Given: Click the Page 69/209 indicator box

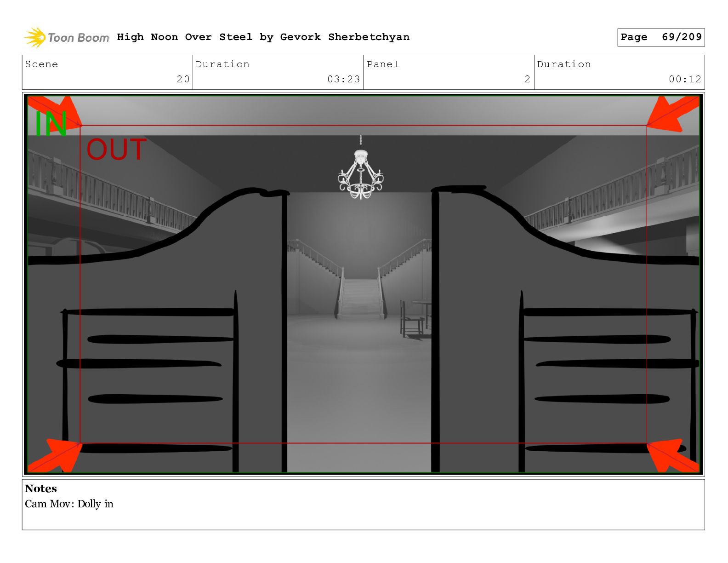Looking at the screenshot, I should [x=661, y=37].
